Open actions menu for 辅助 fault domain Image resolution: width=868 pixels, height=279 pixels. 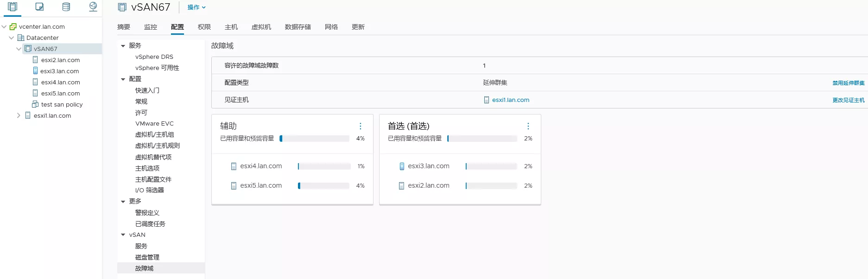360,126
